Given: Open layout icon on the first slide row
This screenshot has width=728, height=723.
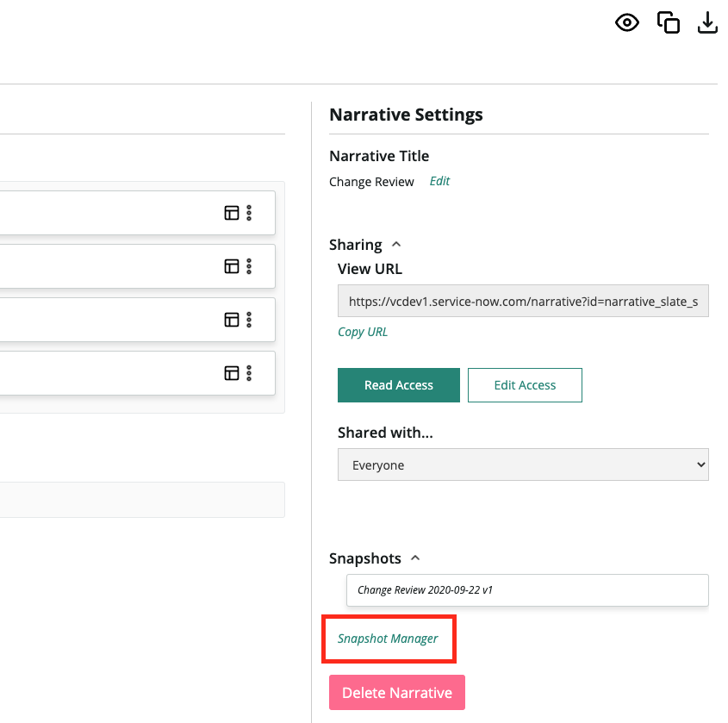Looking at the screenshot, I should (x=231, y=213).
